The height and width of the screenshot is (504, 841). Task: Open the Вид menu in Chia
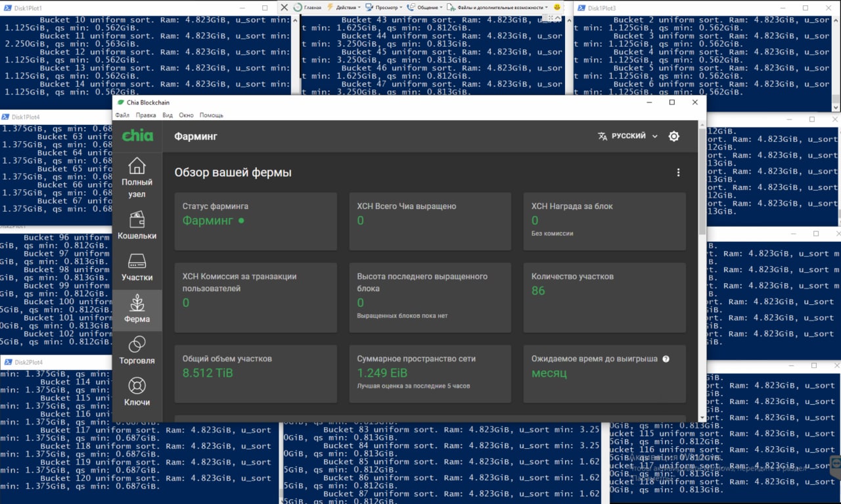pyautogui.click(x=168, y=115)
